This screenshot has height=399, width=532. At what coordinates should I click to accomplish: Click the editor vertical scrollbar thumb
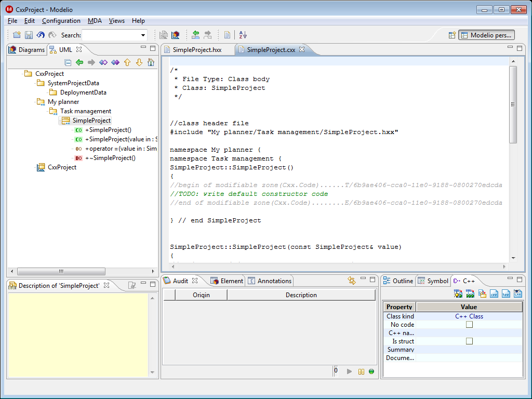(x=513, y=104)
